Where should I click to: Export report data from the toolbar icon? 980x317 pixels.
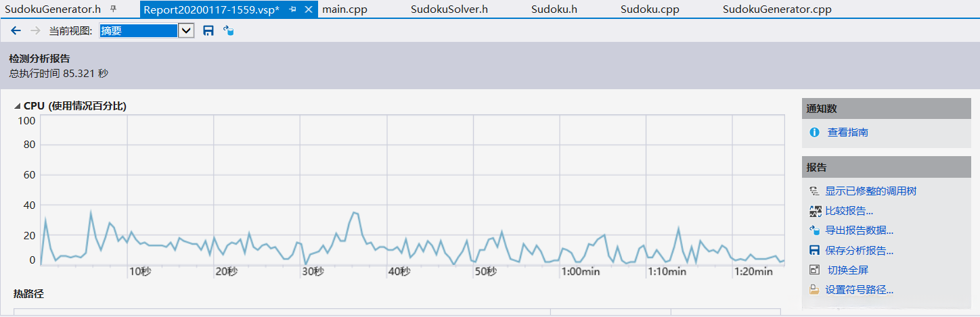click(x=229, y=30)
